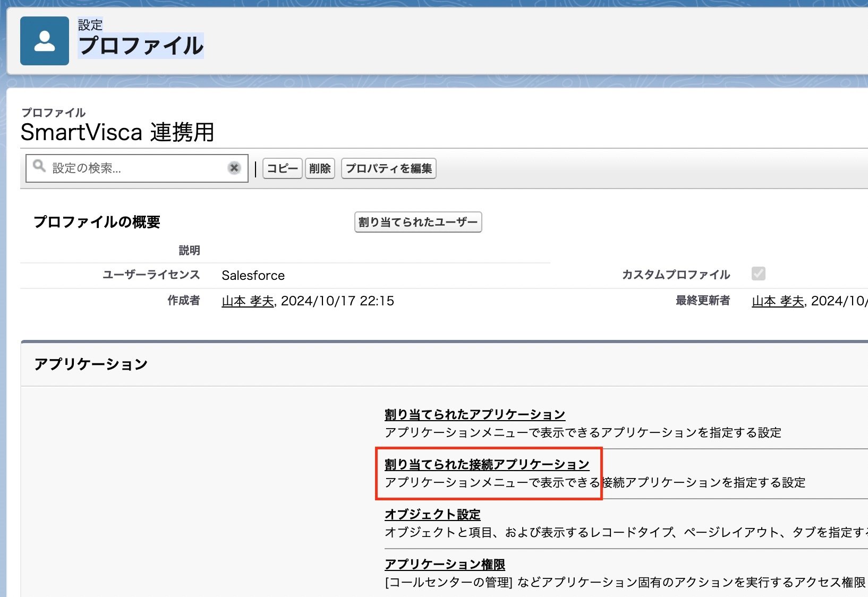Open プロパティを編集
The image size is (868, 597).
pyautogui.click(x=389, y=168)
